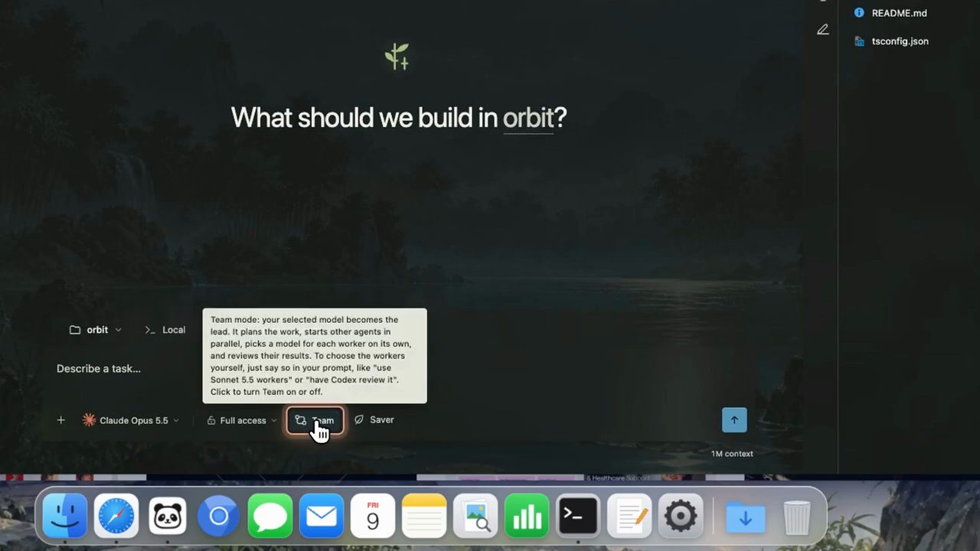
Task: Click the orbit project name link
Action: coord(528,118)
